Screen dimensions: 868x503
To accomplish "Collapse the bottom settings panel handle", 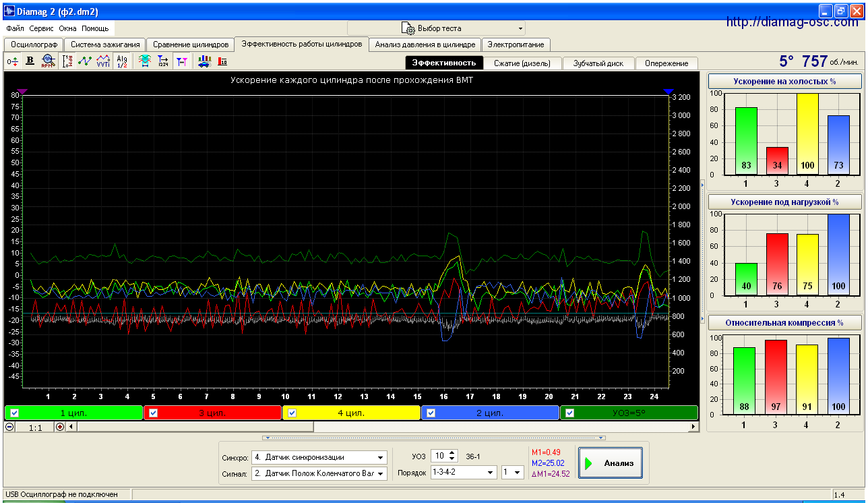I will (433, 438).
